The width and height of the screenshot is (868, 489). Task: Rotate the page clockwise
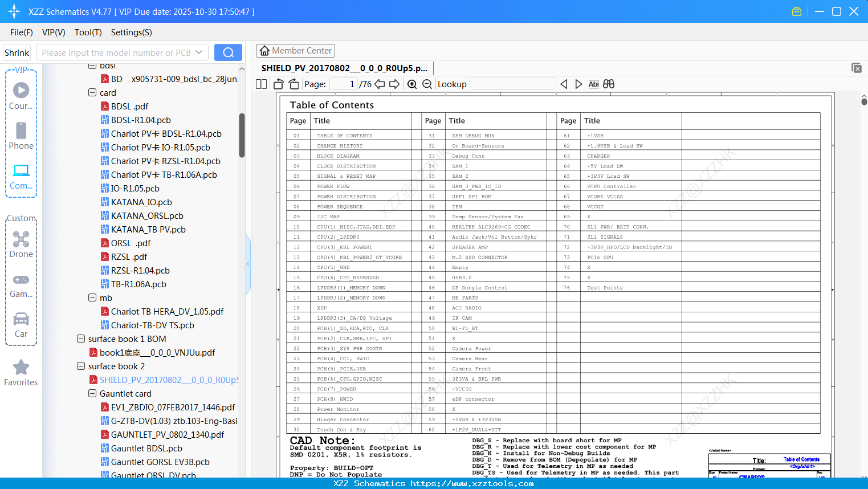294,84
